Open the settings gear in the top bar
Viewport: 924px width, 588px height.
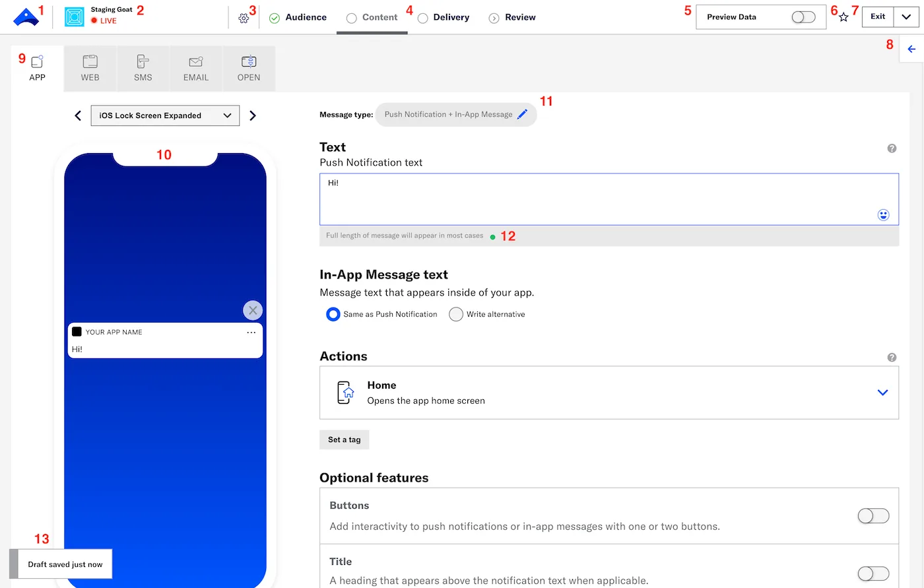[244, 17]
